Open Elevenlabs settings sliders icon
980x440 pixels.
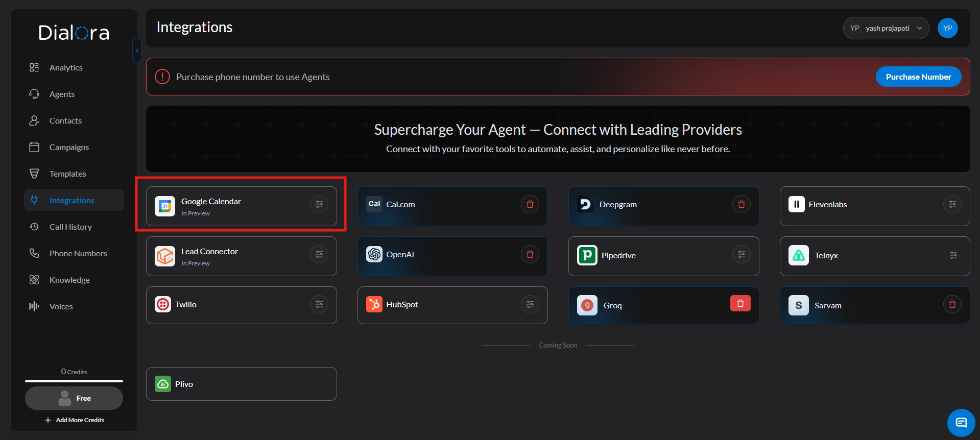952,204
